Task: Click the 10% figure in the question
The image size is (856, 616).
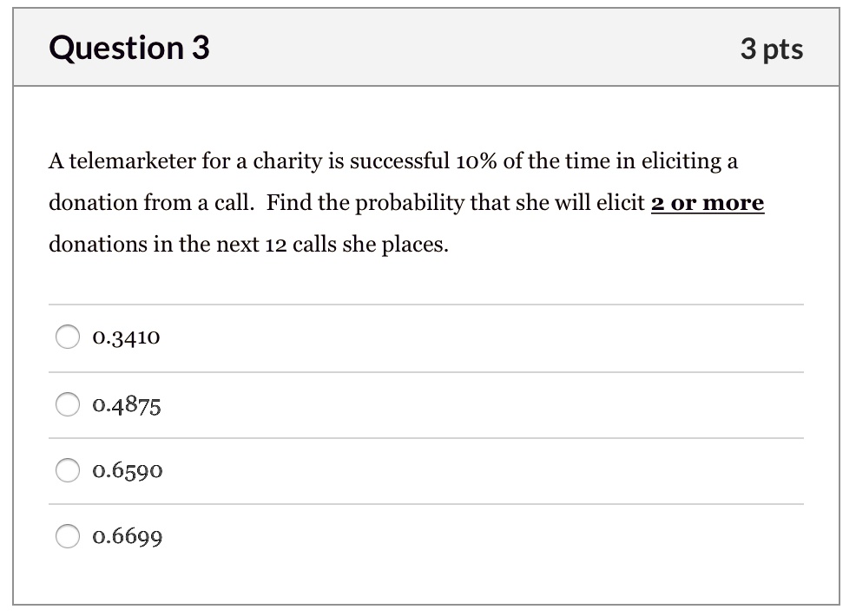Action: pos(476,161)
